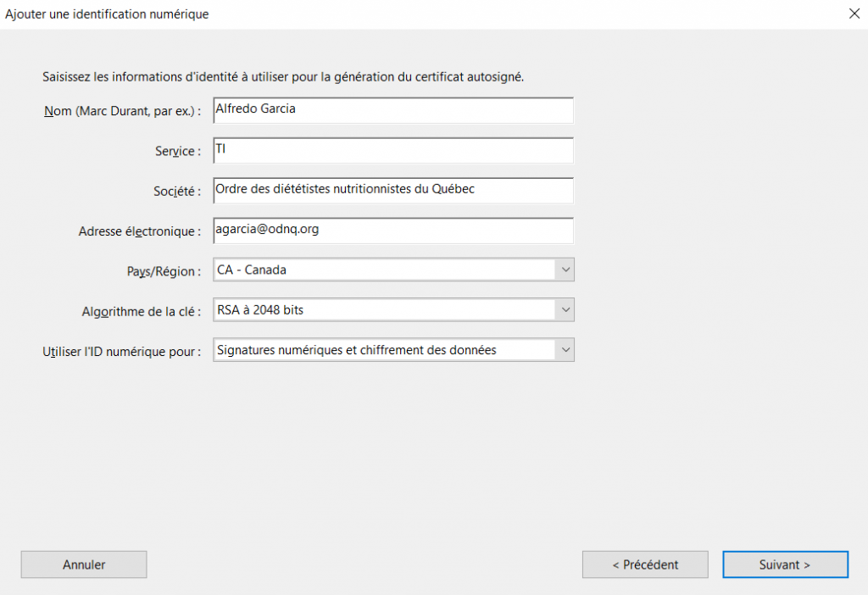Screen dimensions: 868x595
Task: Click the Nom (Marc Durant, par ex.) label
Action: (122, 111)
